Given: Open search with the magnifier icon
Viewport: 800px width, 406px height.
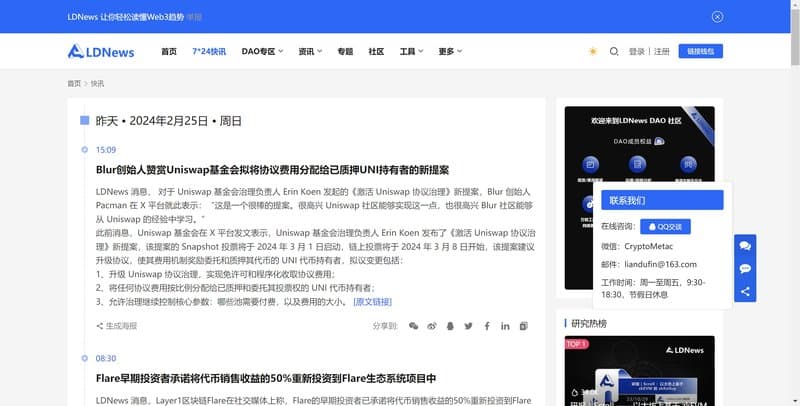Looking at the screenshot, I should [614, 51].
